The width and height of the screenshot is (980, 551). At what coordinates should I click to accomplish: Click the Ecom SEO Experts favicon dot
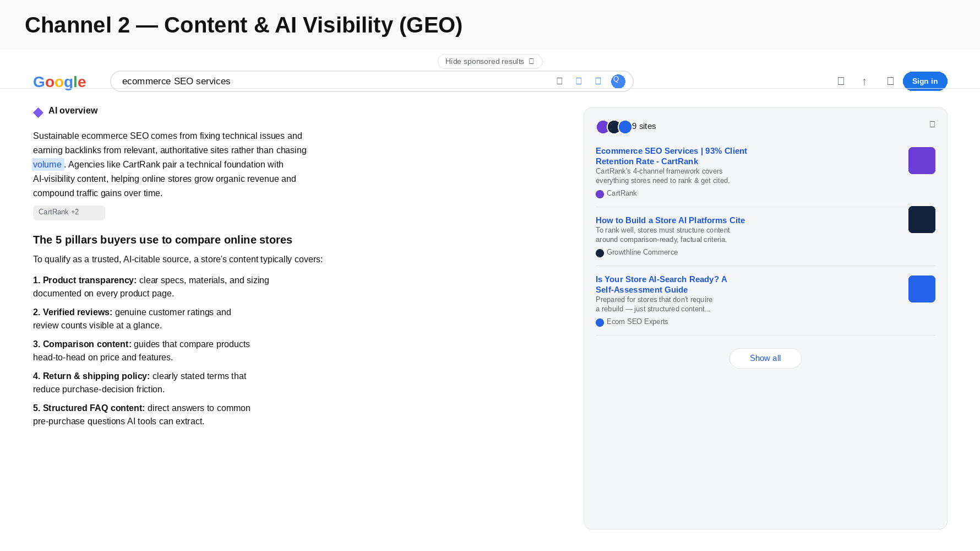pyautogui.click(x=600, y=322)
